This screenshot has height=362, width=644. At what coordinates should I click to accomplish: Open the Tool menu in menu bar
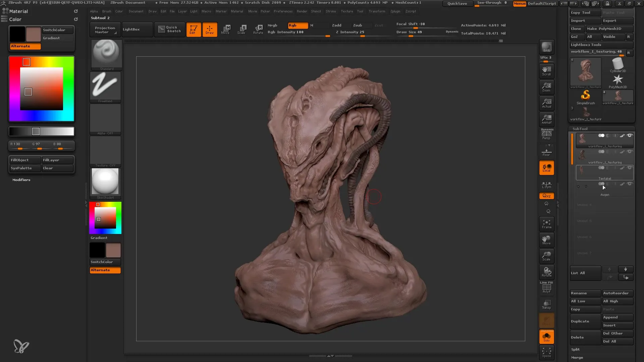[x=360, y=11]
